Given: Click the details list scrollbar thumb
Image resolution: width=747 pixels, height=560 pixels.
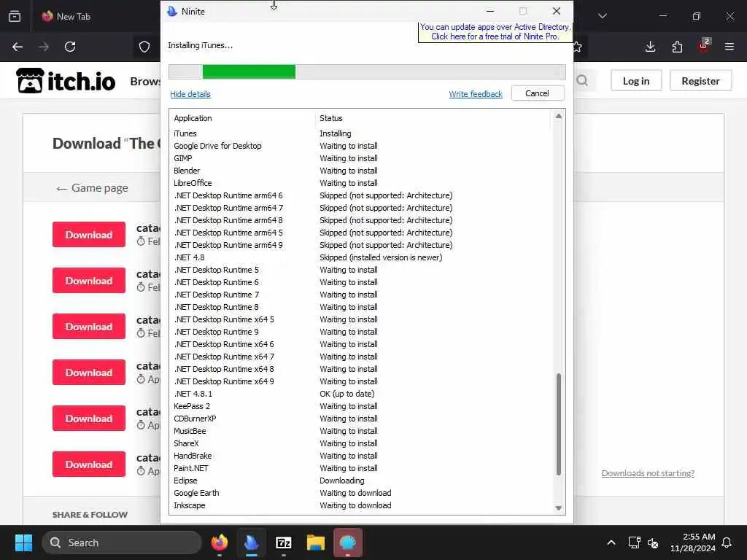Looking at the screenshot, I should (558, 424).
